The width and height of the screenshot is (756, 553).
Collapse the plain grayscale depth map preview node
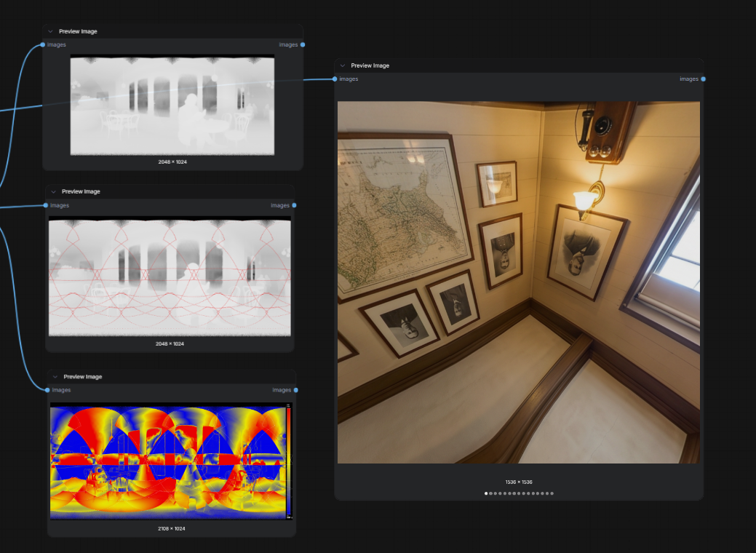(x=50, y=31)
